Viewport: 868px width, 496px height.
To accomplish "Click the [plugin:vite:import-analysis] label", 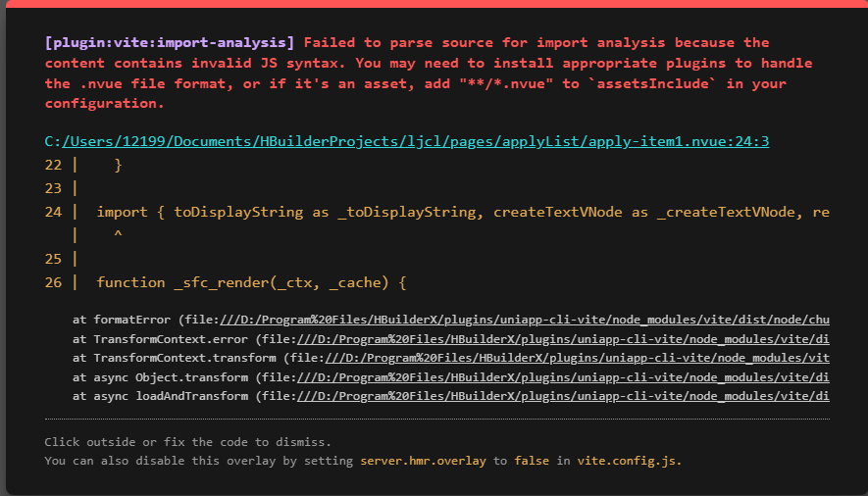I will 170,42.
